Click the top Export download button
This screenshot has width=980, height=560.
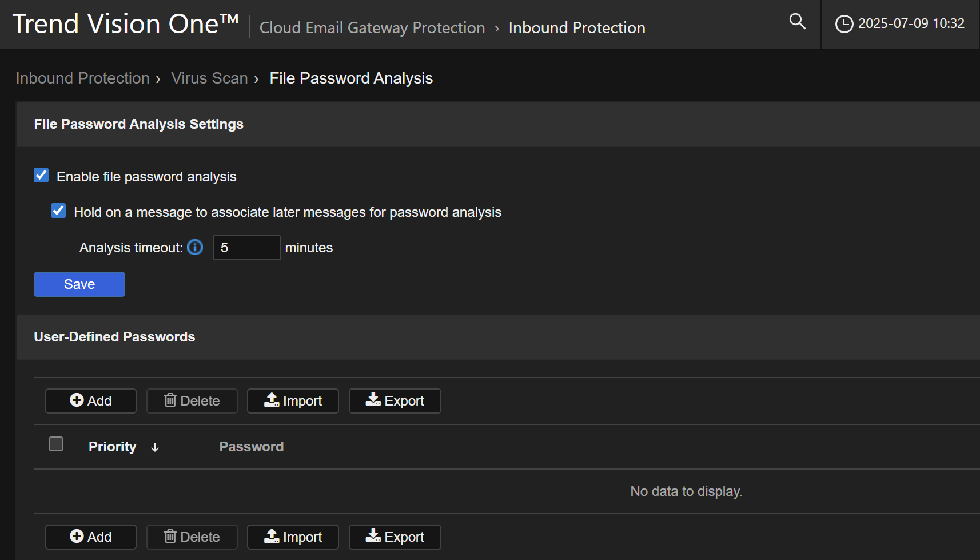click(395, 401)
